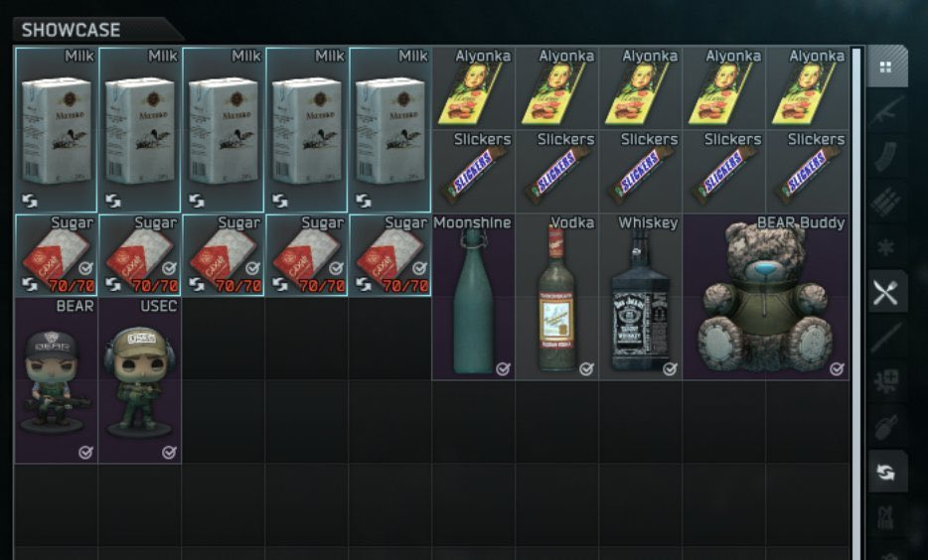Open the melee weapons category icon
928x560 pixels.
coord(886,337)
